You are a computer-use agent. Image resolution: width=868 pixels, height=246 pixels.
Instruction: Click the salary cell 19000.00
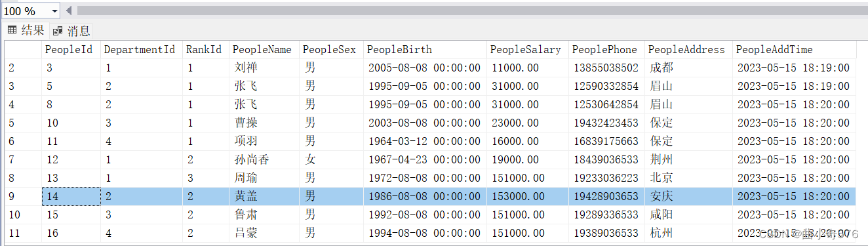pyautogui.click(x=528, y=159)
